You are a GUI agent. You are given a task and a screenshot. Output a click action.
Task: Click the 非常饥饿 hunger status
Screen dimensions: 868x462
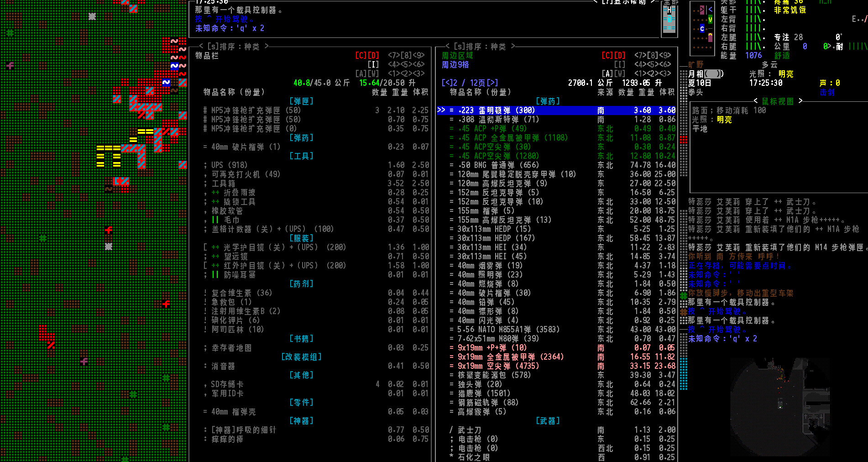pyautogui.click(x=790, y=10)
